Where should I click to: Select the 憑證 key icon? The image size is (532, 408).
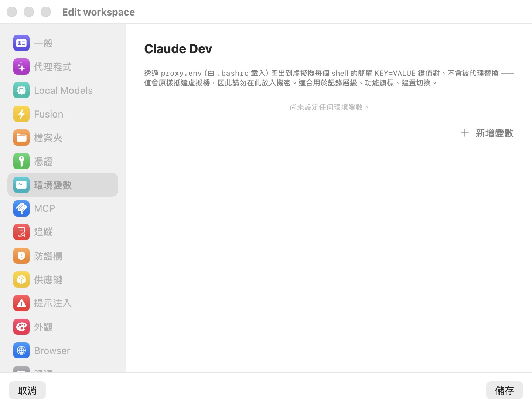point(21,161)
